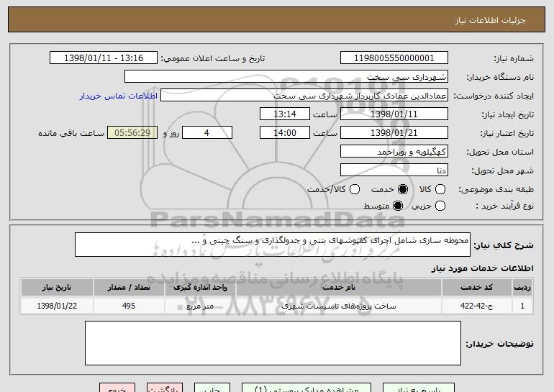
Task: Click the ردیف column header
Action: tap(522, 288)
